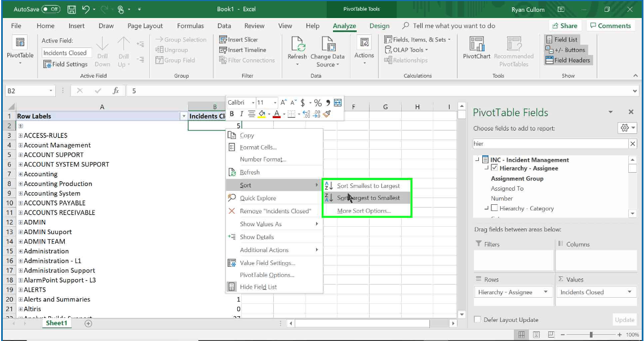Open the field list Tools gear dropdown

click(x=627, y=128)
